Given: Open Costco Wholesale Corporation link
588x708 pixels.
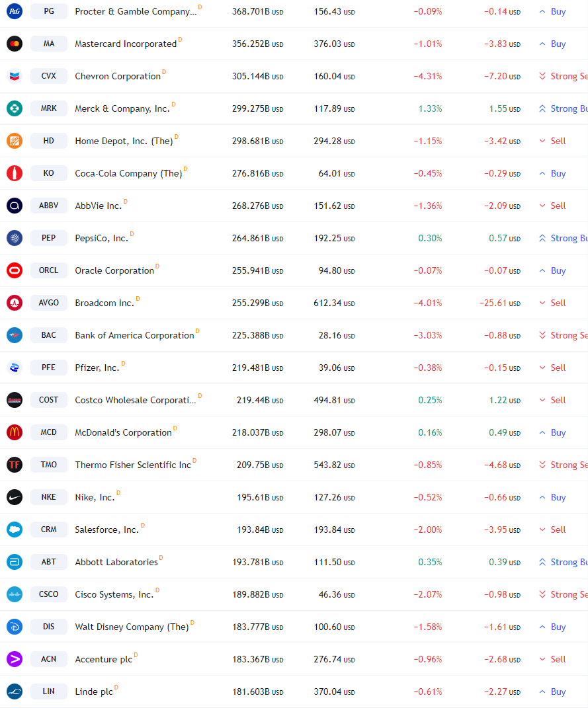Looking at the screenshot, I should coord(136,400).
